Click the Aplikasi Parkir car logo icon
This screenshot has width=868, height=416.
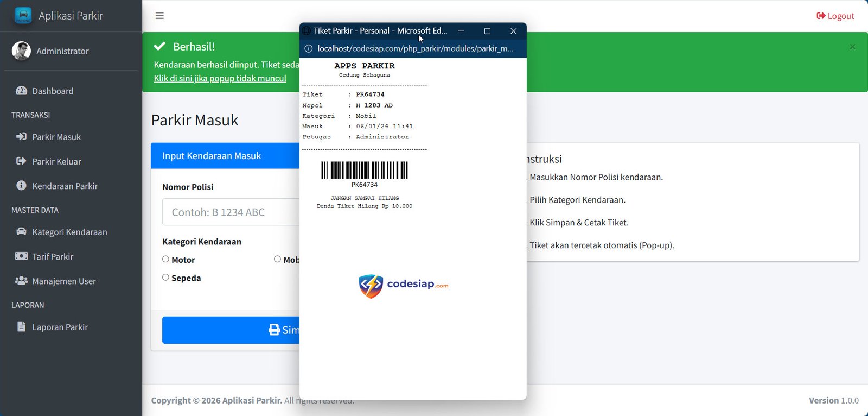pos(23,15)
